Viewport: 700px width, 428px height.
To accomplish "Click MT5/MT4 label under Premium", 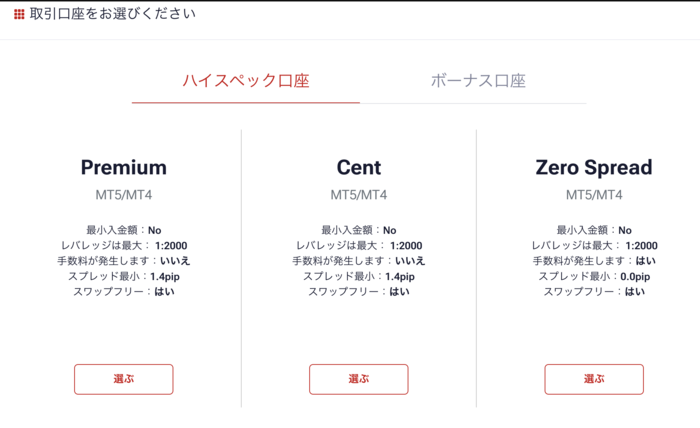I will 123,194.
